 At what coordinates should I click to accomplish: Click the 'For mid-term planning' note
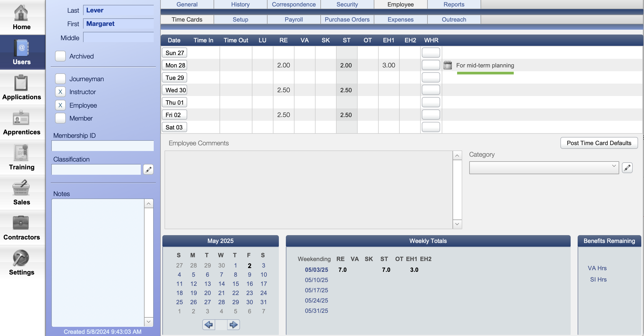(485, 65)
